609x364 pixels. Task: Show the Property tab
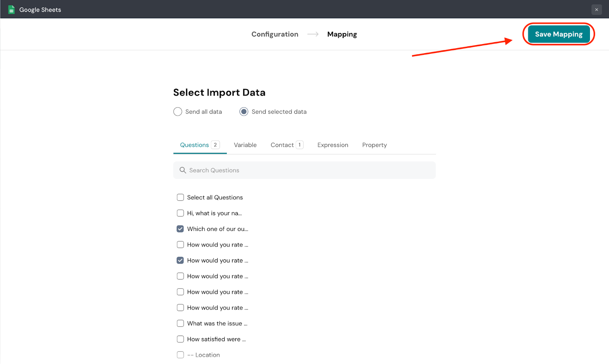(x=374, y=145)
